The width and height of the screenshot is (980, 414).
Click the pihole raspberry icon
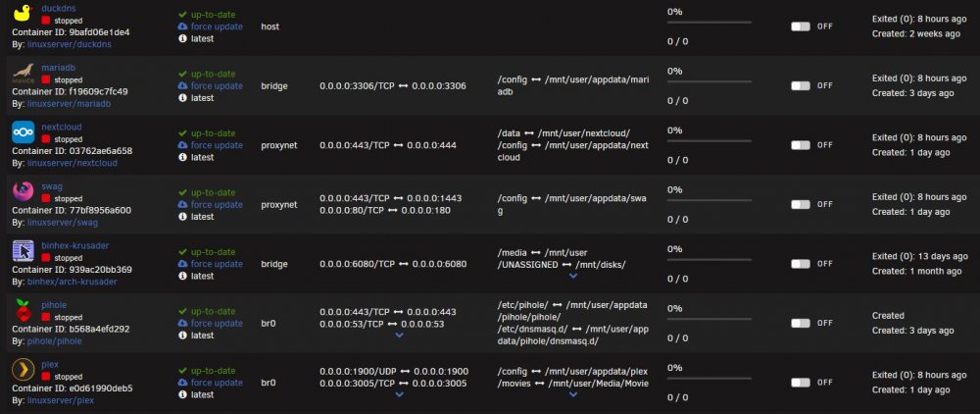[x=24, y=311]
